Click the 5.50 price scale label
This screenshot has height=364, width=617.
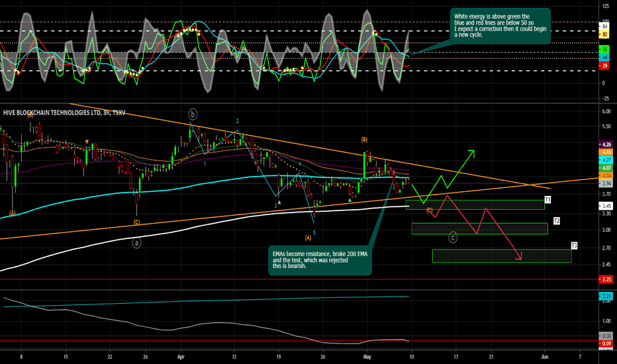click(606, 126)
